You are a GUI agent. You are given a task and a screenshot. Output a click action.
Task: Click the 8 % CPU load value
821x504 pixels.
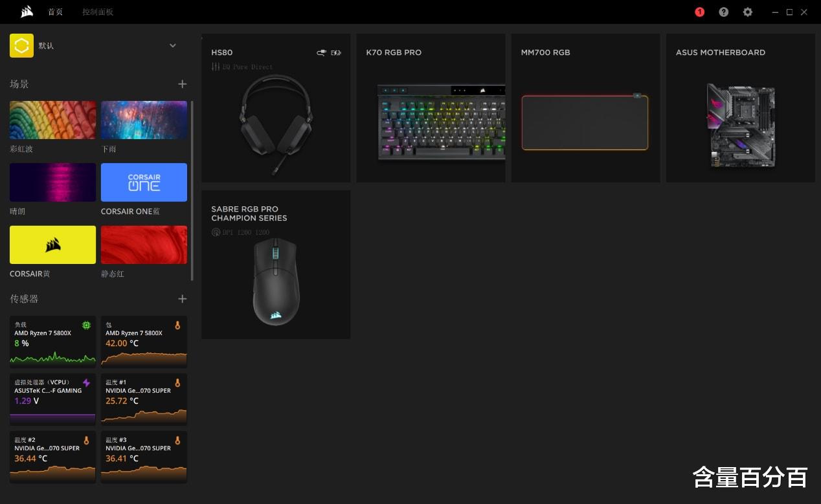(x=21, y=344)
